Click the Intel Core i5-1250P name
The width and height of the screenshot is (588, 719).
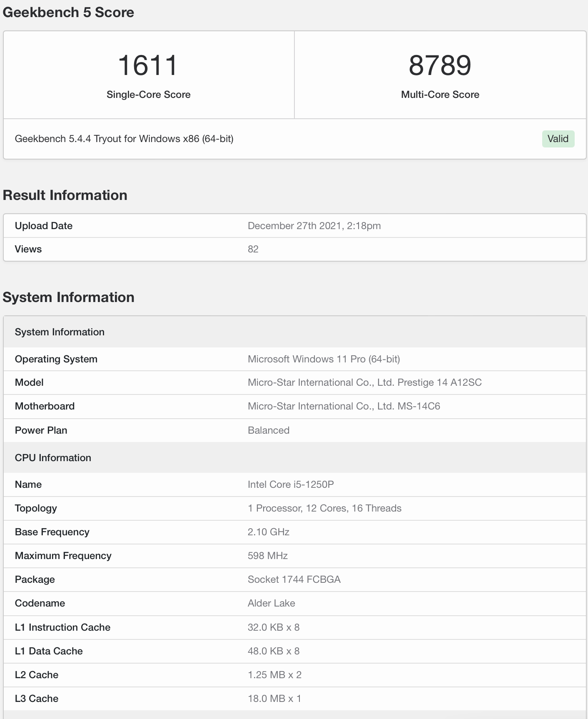click(291, 484)
